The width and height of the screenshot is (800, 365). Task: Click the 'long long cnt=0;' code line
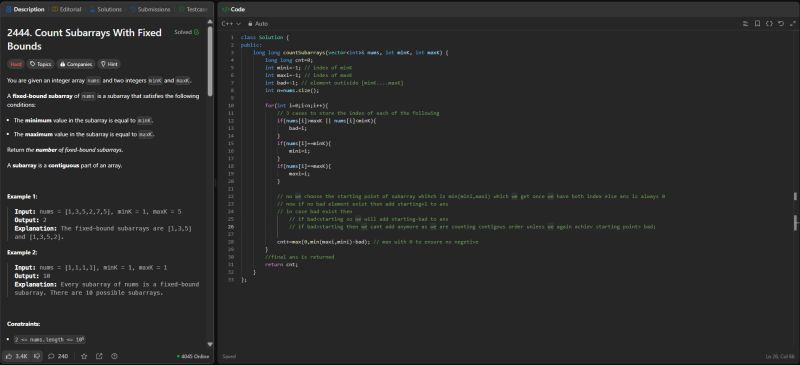[x=289, y=60]
